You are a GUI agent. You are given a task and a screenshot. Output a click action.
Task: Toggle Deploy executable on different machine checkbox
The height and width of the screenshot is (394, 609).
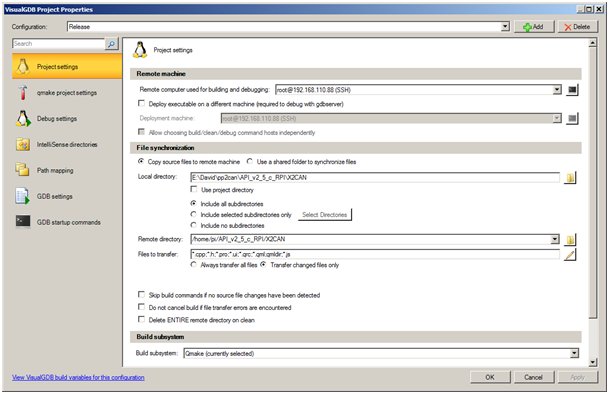pos(141,103)
